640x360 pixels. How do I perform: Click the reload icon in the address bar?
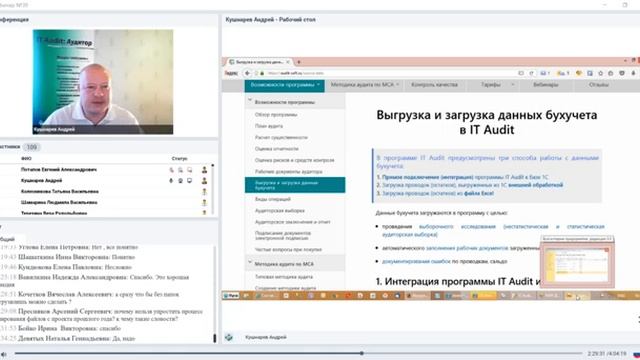[x=531, y=73]
